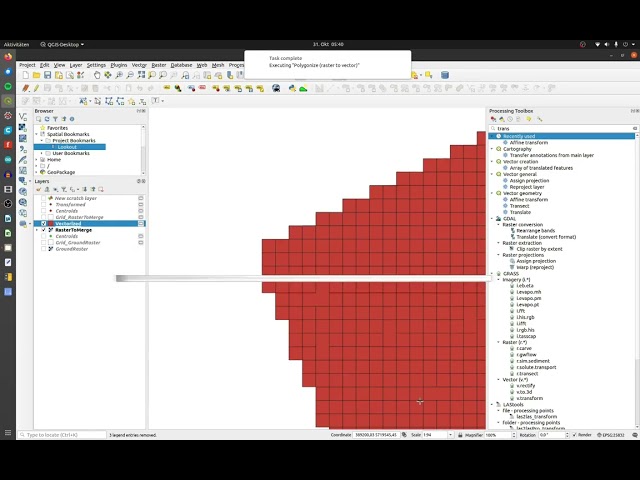Collapse the GRASS provider group
Viewport: 640px width, 480px height.
[x=492, y=273]
